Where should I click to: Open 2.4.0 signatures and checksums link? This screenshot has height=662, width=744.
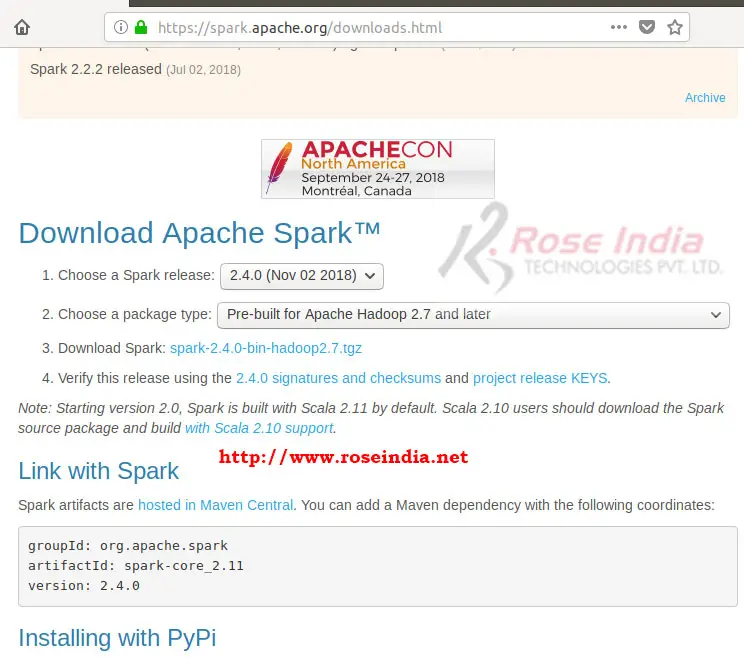coord(338,378)
